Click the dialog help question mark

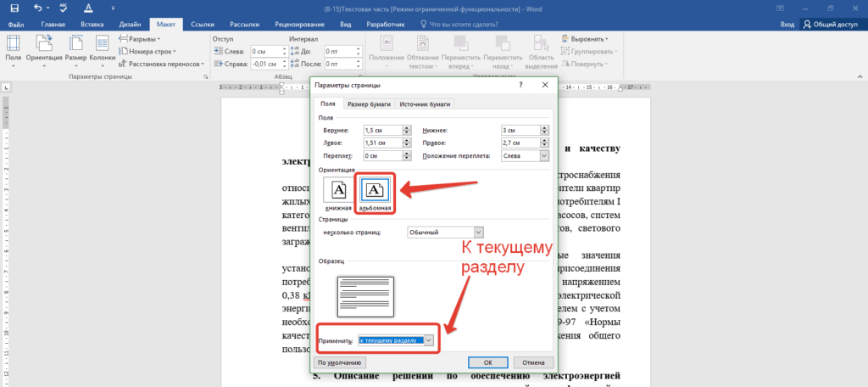520,86
